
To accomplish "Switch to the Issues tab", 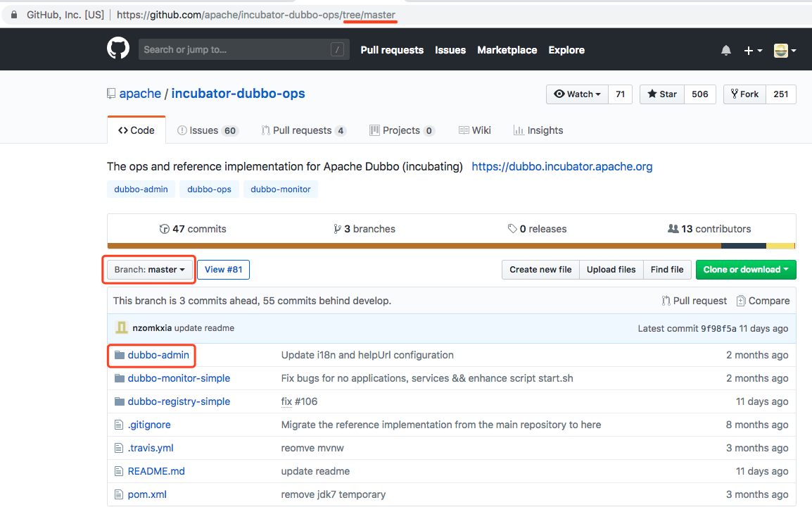I will point(207,130).
